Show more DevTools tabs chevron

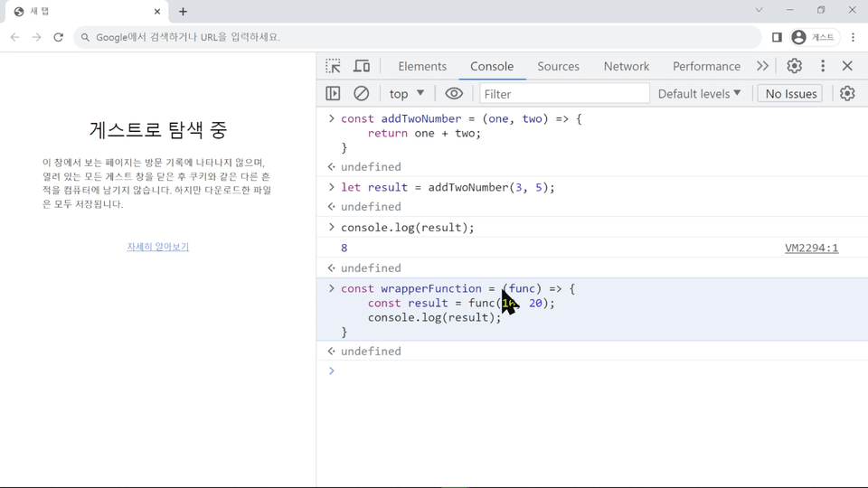point(762,66)
